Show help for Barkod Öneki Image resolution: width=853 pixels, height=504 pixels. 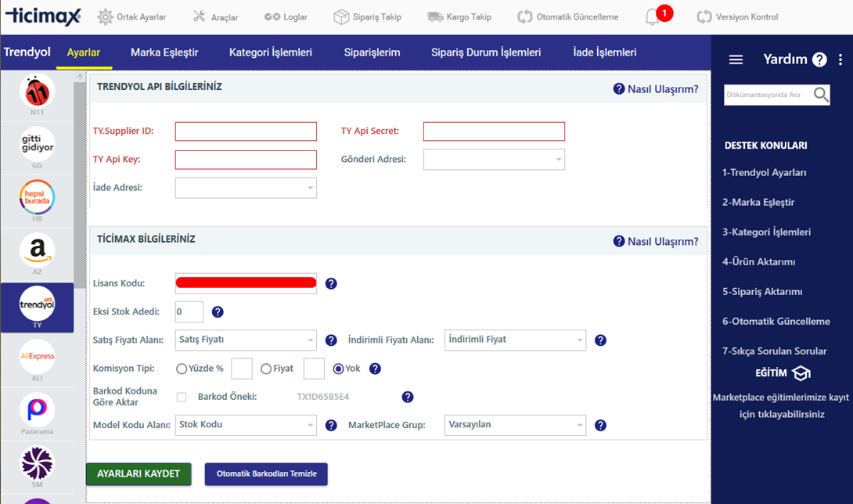[x=408, y=397]
